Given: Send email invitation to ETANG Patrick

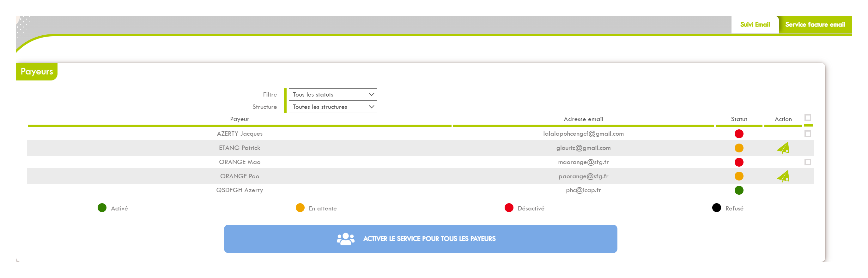Looking at the screenshot, I should [x=783, y=148].
